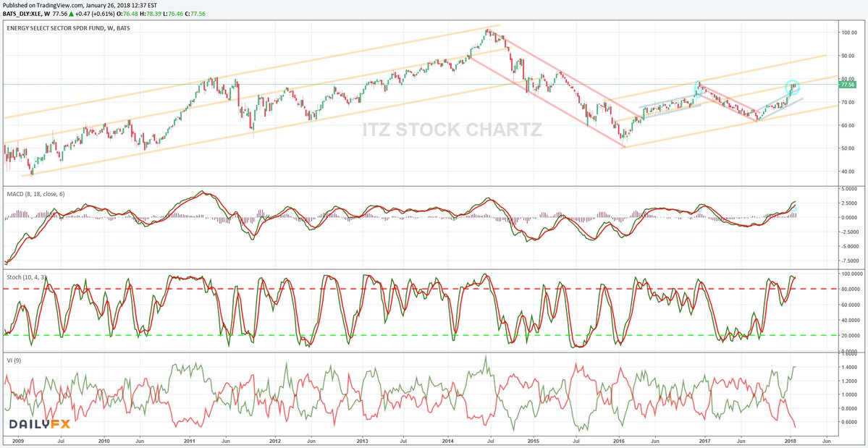
Task: Click the 2017 time axis label
Action: [x=704, y=442]
